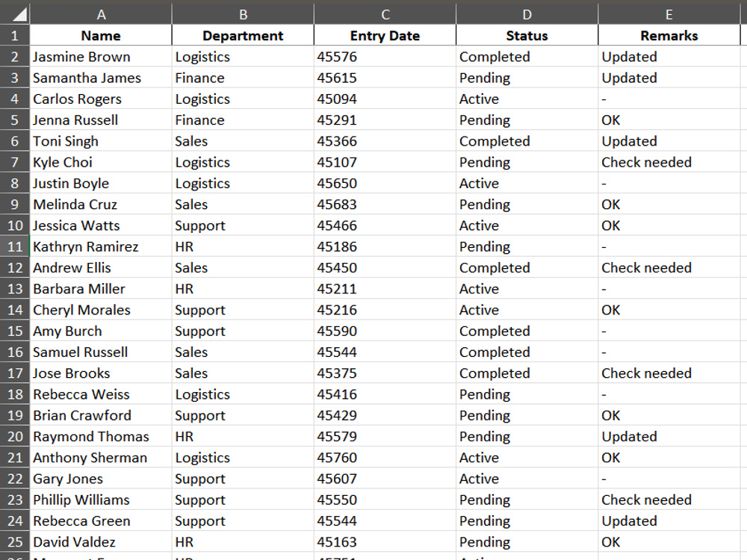Select the cell containing Jasmine Brown
Viewport: 747px width, 560px height.
(101, 57)
